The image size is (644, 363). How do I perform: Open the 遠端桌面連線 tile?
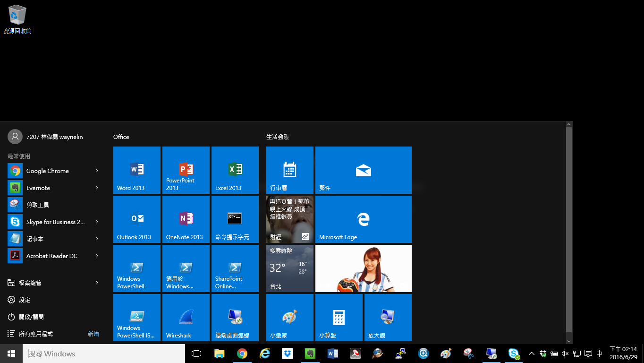235,318
